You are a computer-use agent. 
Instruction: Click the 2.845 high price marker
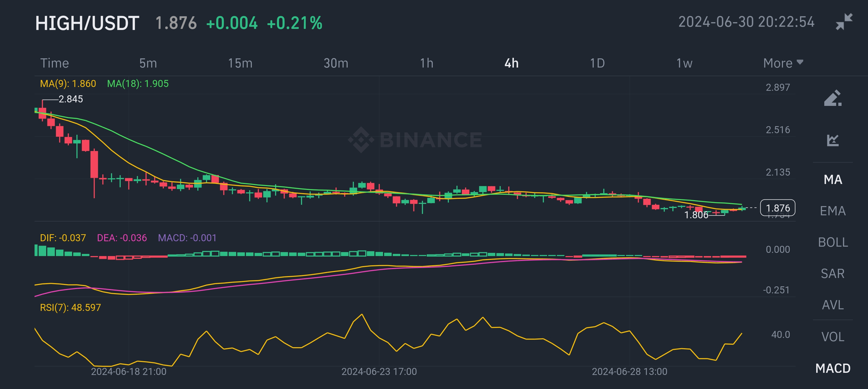tap(70, 99)
